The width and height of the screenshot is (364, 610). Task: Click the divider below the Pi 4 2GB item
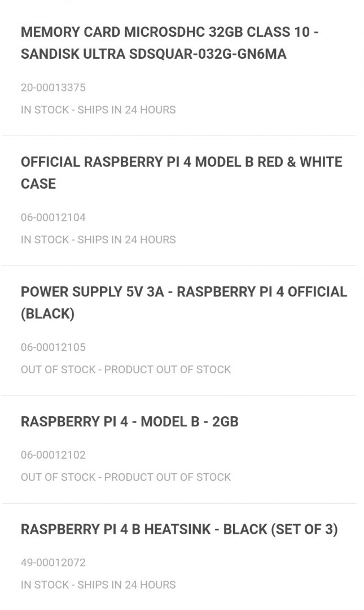(x=179, y=503)
